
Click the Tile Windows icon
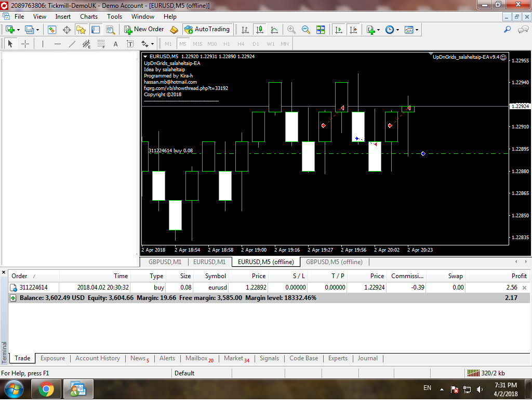pyautogui.click(x=321, y=30)
